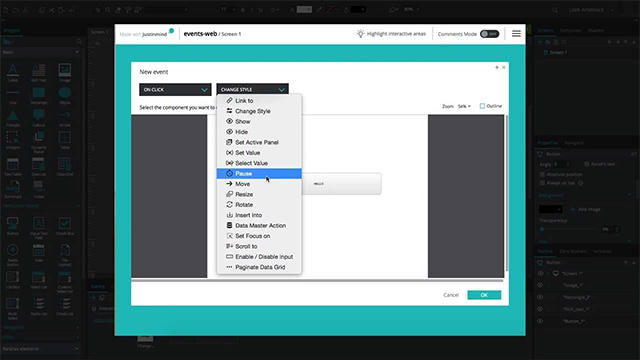Open the CHANGE STYLE action dropdown

252,89
